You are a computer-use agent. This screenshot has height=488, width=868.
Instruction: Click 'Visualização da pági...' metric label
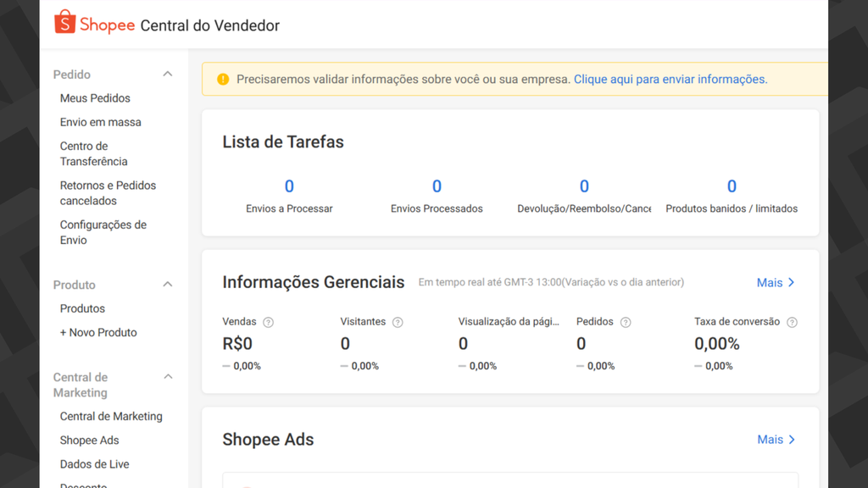click(x=509, y=321)
